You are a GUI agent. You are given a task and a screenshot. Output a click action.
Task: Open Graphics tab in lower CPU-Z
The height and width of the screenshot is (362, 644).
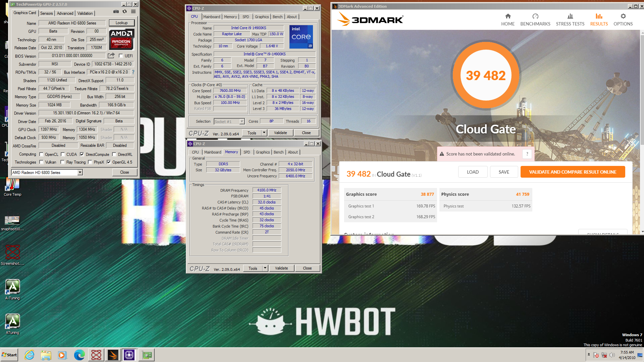(263, 152)
